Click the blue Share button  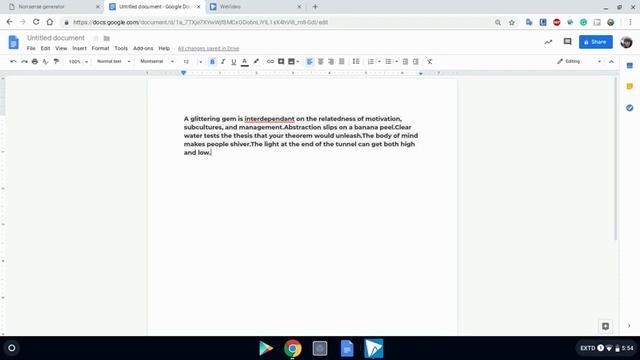(x=596, y=42)
